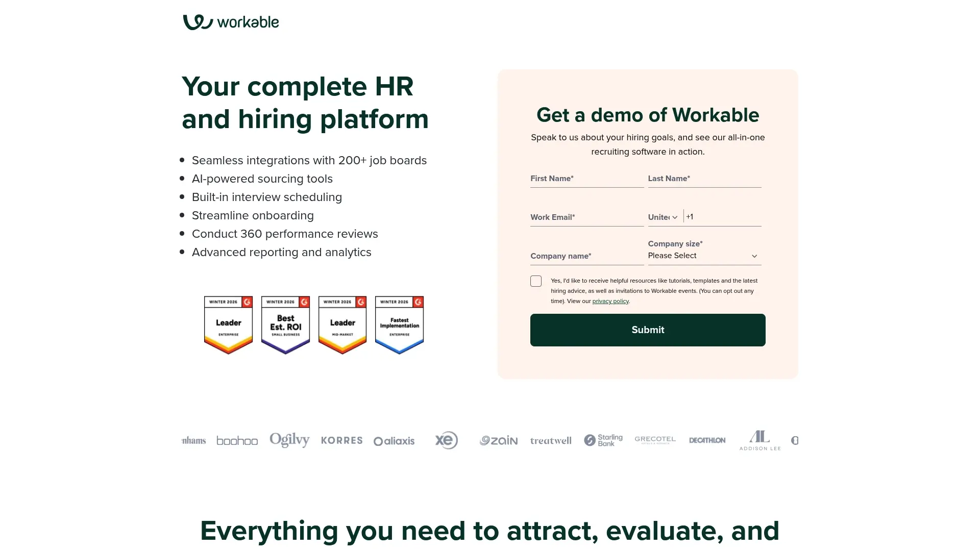The image size is (980, 551).
Task: Focus the Company name field
Action: tap(587, 256)
